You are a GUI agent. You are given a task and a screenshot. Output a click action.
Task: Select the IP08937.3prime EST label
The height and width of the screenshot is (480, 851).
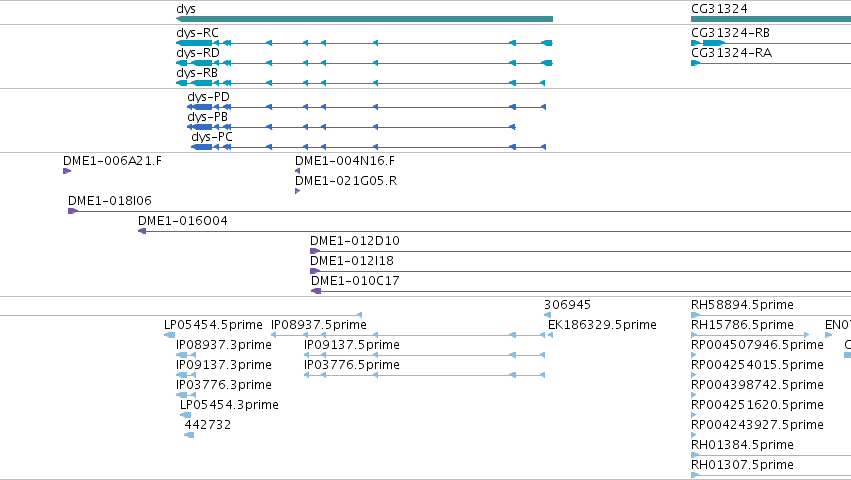[224, 345]
